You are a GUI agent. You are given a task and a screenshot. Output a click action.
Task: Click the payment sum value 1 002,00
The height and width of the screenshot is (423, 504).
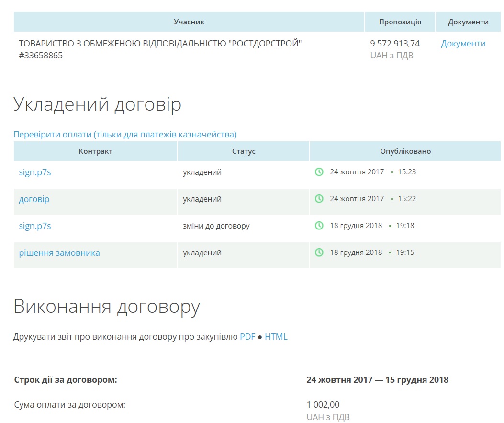coord(323,405)
